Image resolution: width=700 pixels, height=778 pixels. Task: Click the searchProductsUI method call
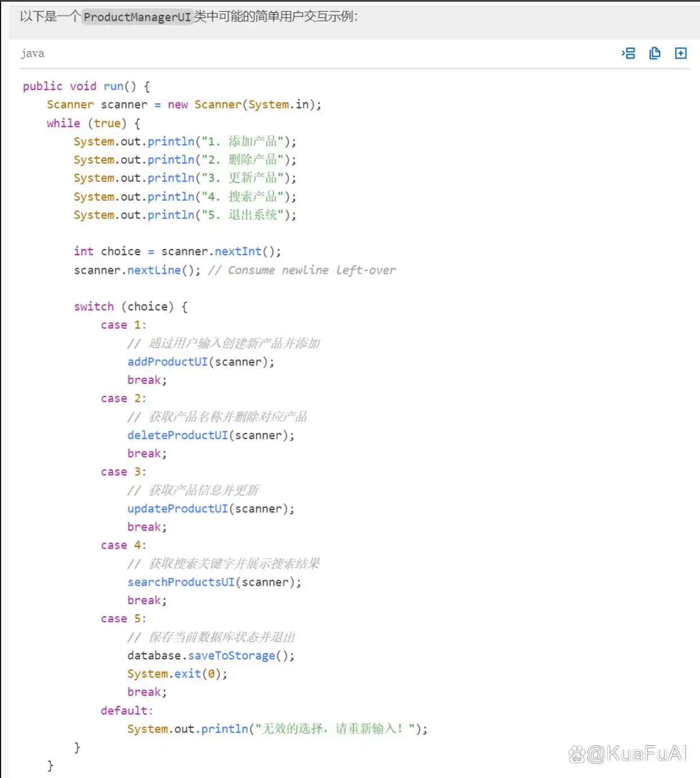(181, 582)
